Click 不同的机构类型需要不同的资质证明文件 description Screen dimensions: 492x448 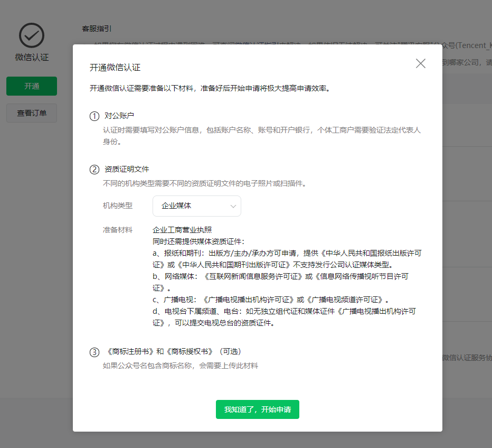pyautogui.click(x=205, y=183)
